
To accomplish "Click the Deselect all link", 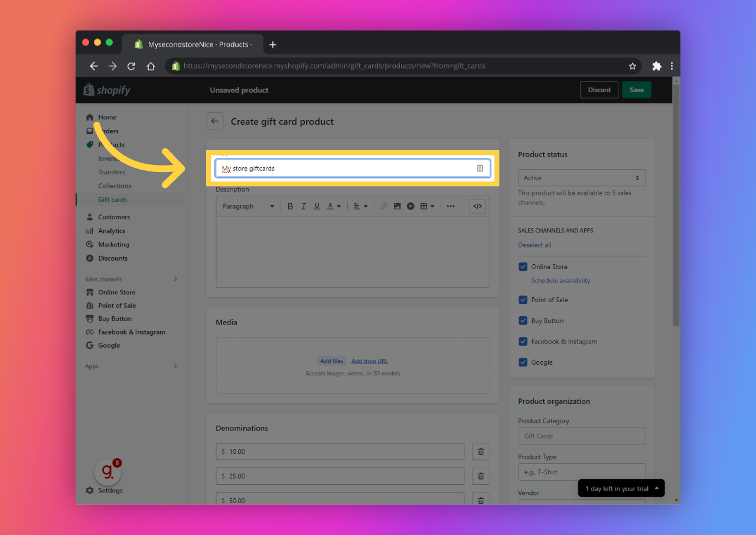I will [x=535, y=245].
